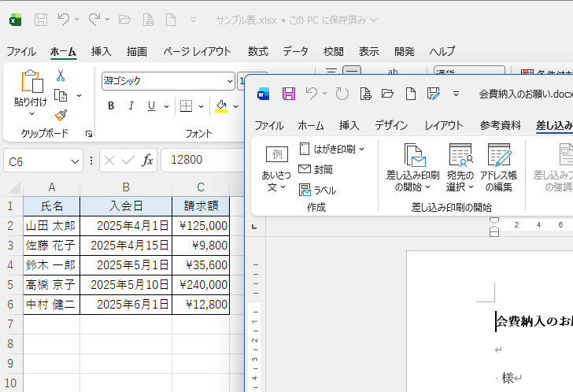
Task: Click Excel cut scissors icon
Action: coord(61,76)
